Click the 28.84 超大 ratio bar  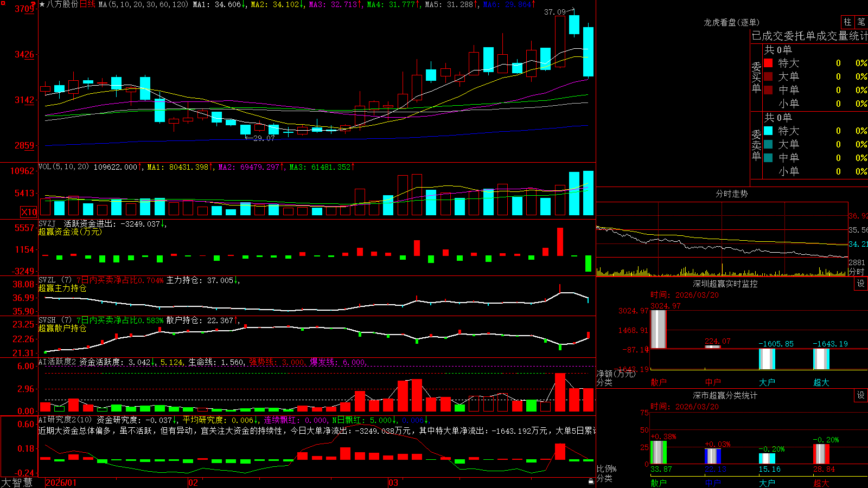[821, 454]
